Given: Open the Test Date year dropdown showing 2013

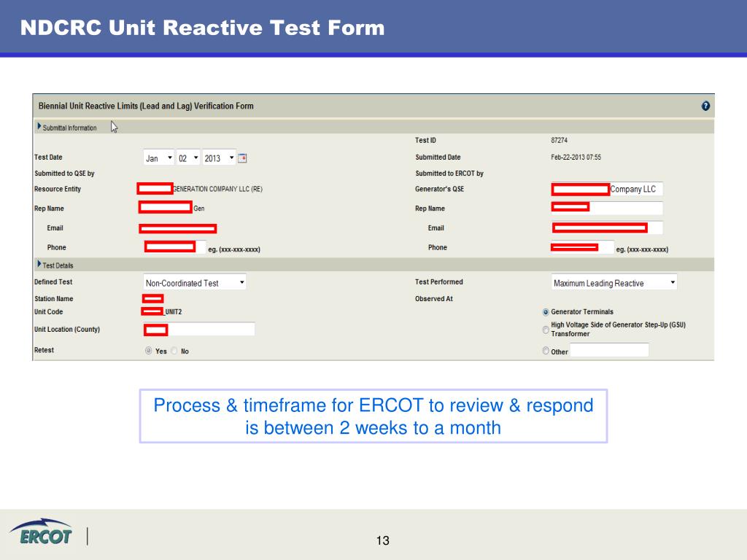Looking at the screenshot, I should click(219, 158).
